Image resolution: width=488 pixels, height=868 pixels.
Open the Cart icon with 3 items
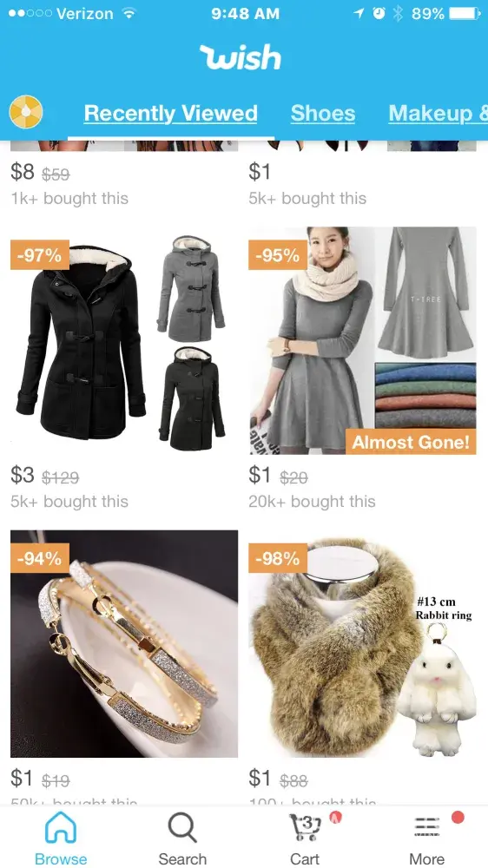pos(304,827)
